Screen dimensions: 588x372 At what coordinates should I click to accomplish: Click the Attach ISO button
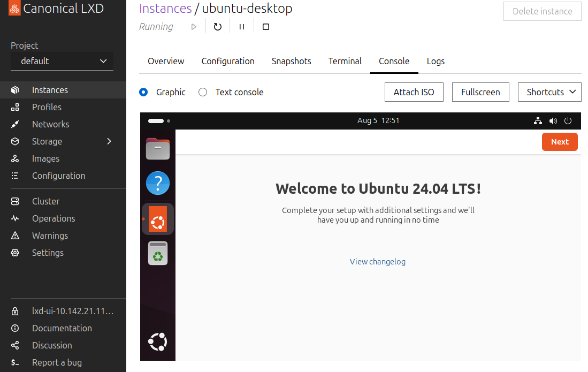[x=414, y=92]
